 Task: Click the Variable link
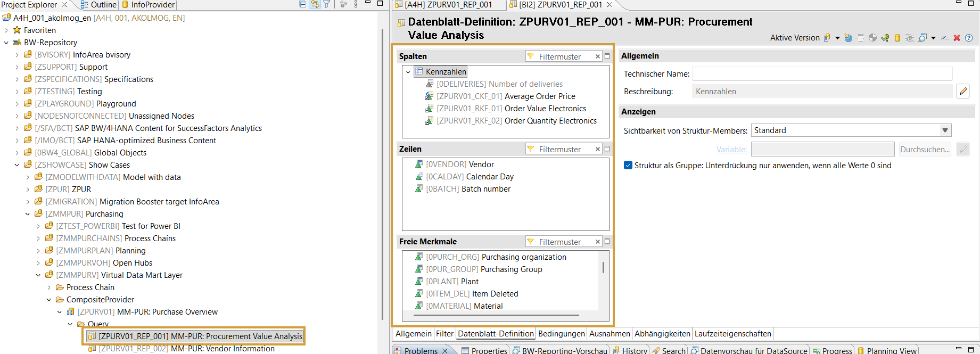point(731,150)
